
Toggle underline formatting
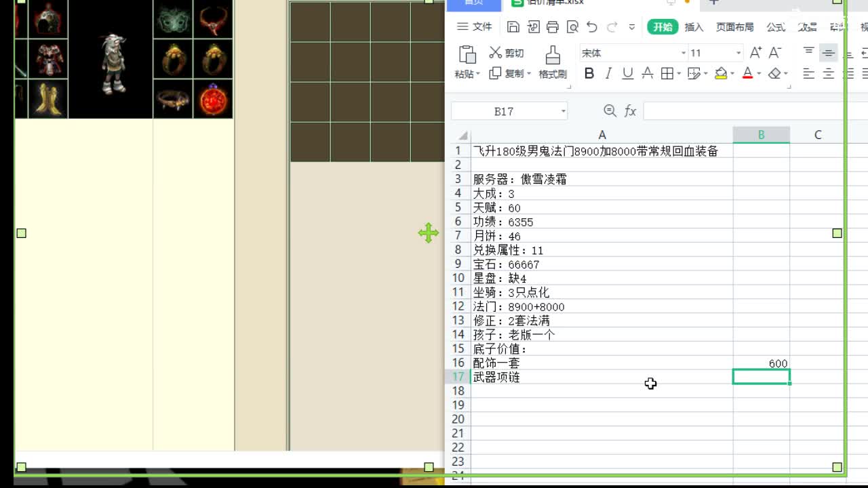pos(628,73)
